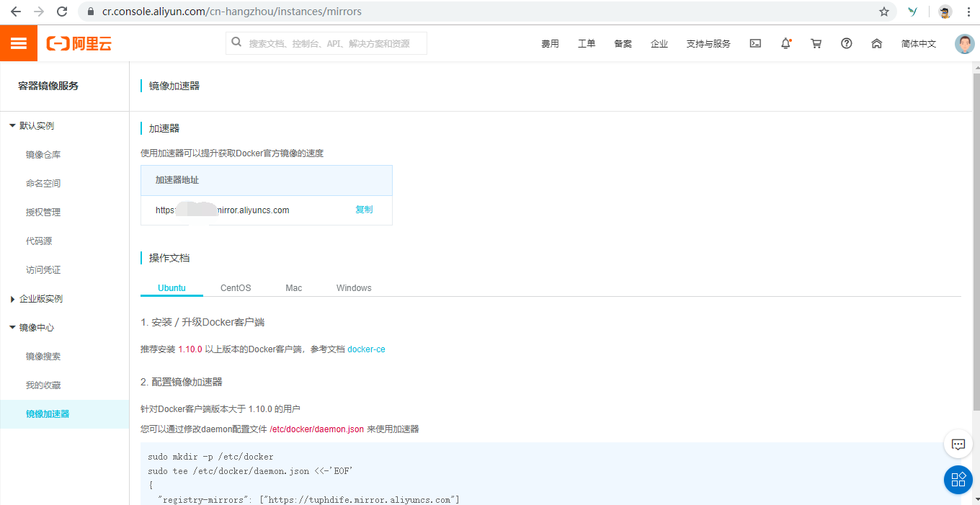
Task: Click the console home icon
Action: 876,43
